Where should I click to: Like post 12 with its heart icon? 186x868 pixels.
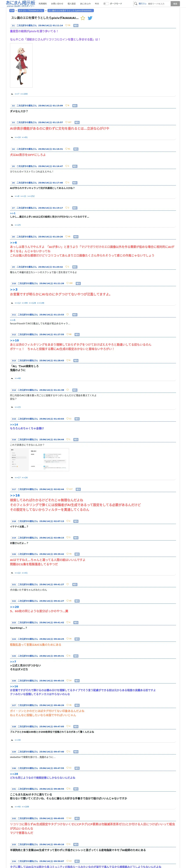tap(68, 335)
